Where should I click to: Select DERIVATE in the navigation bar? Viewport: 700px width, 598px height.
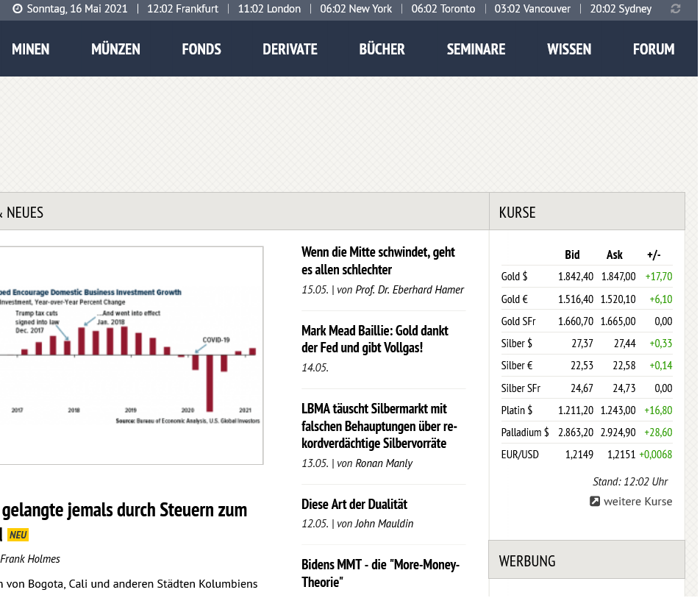pyautogui.click(x=290, y=49)
